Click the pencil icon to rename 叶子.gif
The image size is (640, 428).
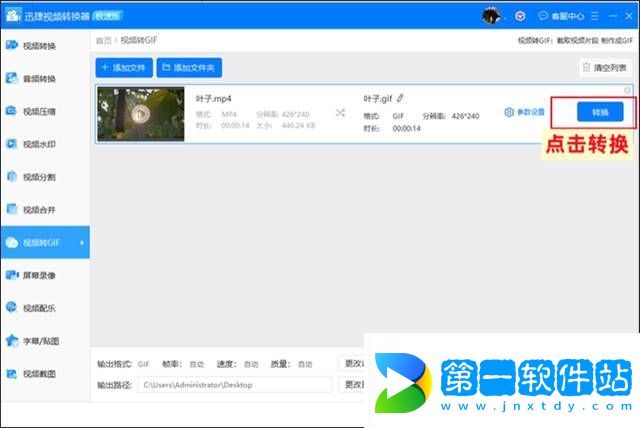(400, 98)
